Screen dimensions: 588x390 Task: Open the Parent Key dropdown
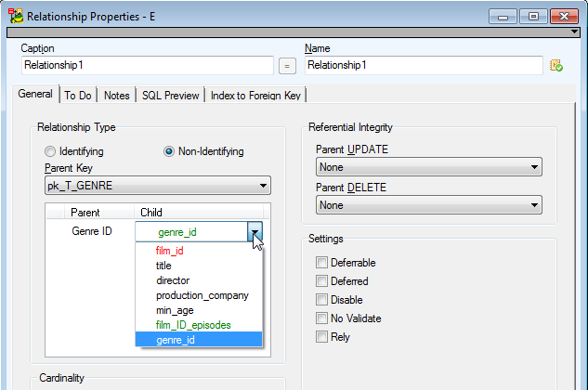158,186
